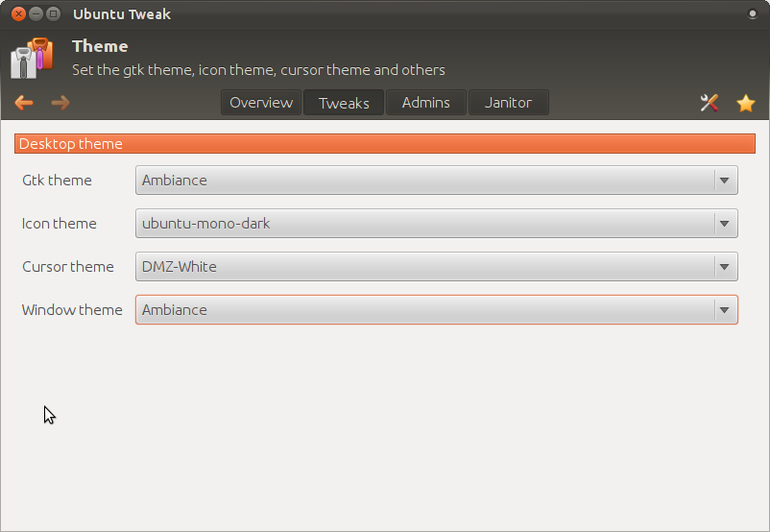Go forward with the right arrow
Screen dimensions: 770x532
[x=60, y=103]
